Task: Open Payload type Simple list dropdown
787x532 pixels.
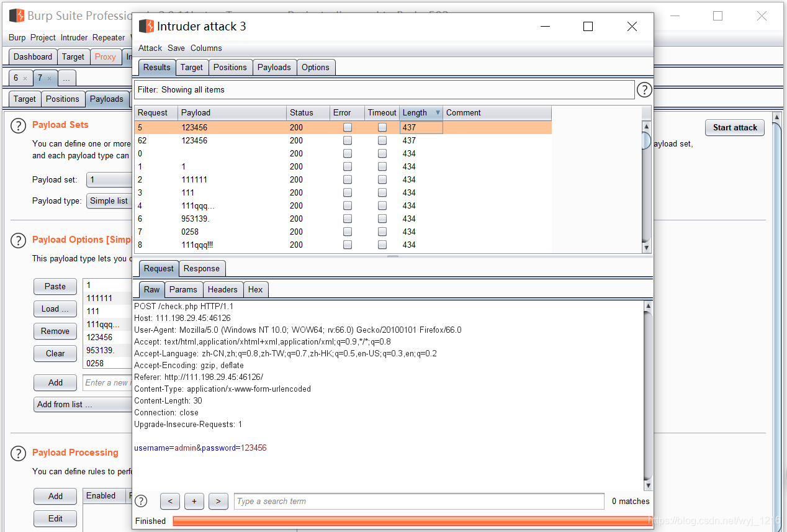Action: pos(109,201)
